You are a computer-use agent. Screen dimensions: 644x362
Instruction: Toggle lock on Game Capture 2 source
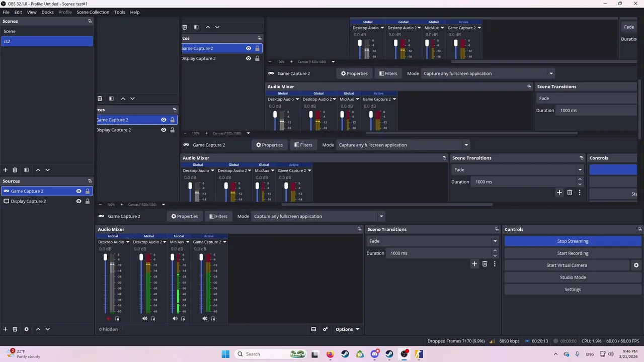(x=88, y=191)
